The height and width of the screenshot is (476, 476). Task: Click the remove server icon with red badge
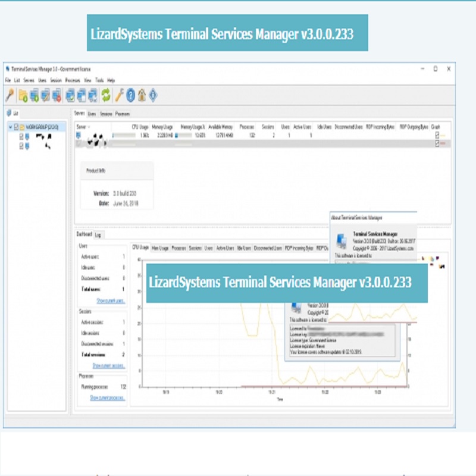57,96
